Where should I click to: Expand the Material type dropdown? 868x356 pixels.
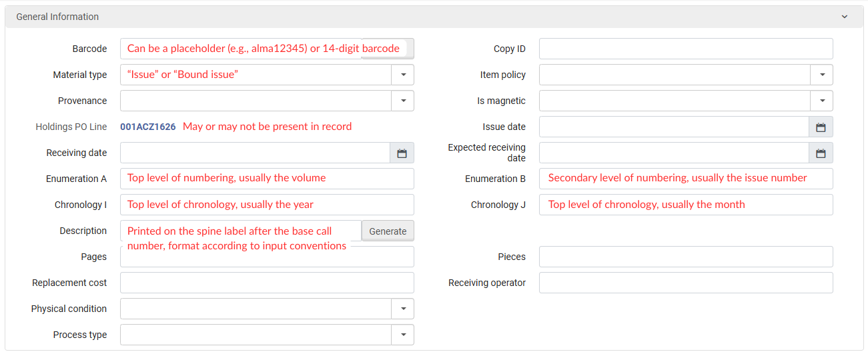coord(402,75)
